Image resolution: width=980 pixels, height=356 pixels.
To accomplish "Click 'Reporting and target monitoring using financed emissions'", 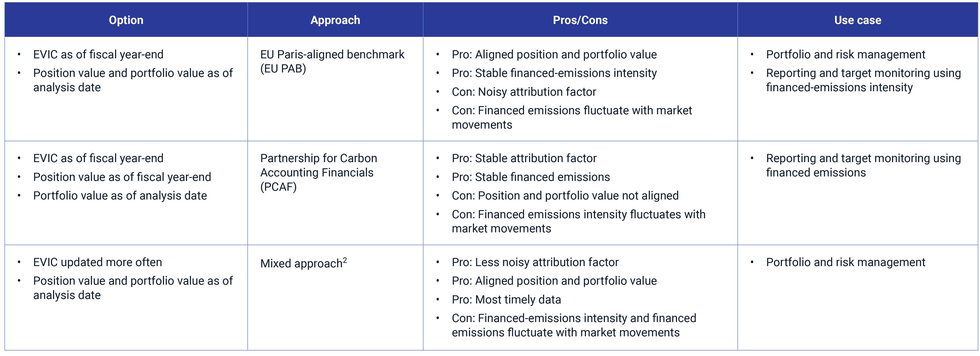I will point(863,165).
